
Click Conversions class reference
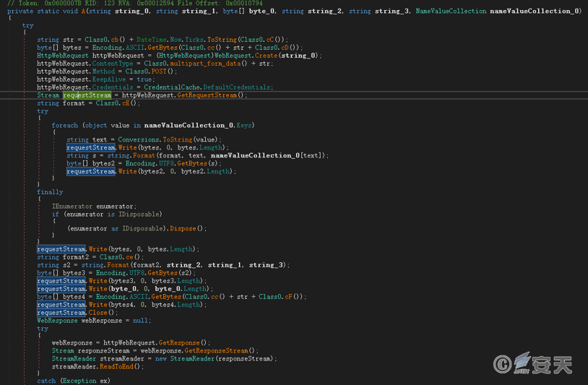(x=139, y=140)
